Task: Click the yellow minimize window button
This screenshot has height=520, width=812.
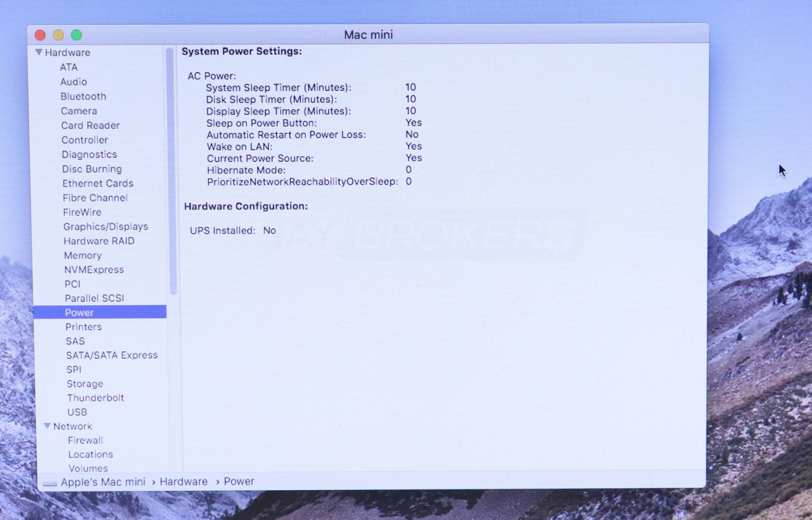Action: click(58, 35)
